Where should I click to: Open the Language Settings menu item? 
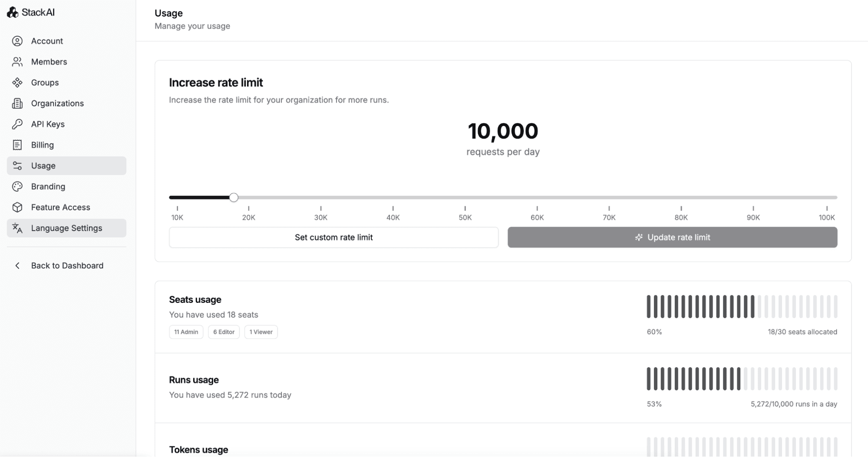[x=66, y=228]
